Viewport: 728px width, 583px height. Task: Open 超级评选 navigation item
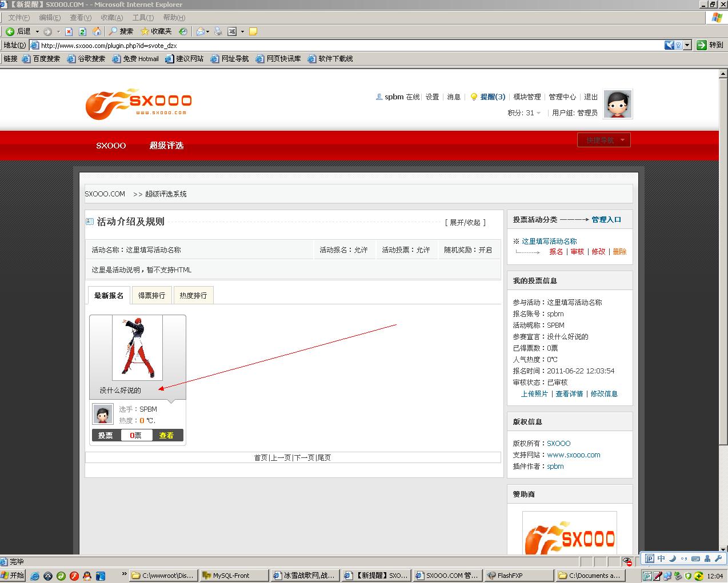pos(166,146)
